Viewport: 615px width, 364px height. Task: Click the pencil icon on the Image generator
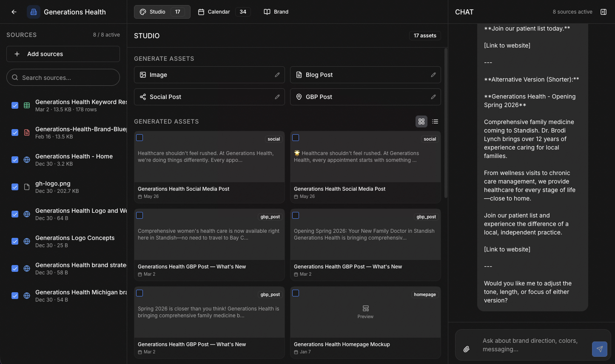(x=277, y=75)
